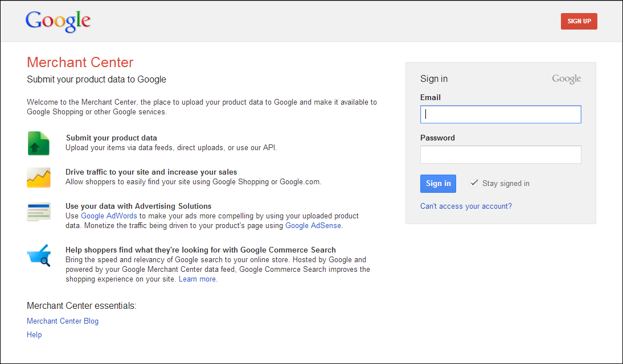Click 'Upload your items via data feeds' text

pyautogui.click(x=171, y=148)
